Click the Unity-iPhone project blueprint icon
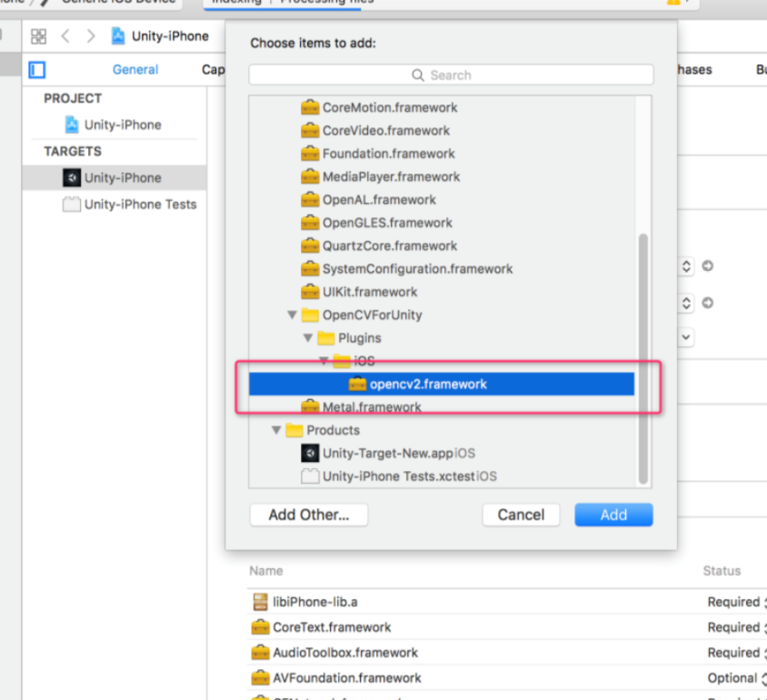767x700 pixels. click(x=72, y=125)
